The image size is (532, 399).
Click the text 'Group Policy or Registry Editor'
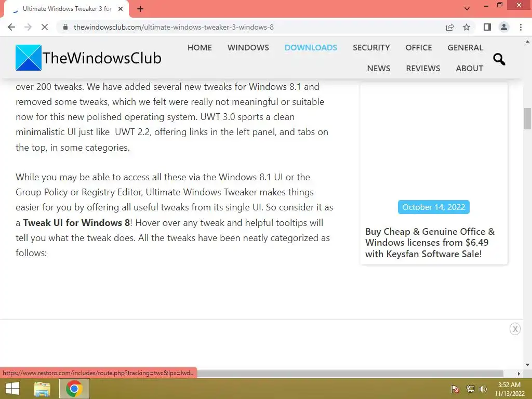pyautogui.click(x=78, y=192)
